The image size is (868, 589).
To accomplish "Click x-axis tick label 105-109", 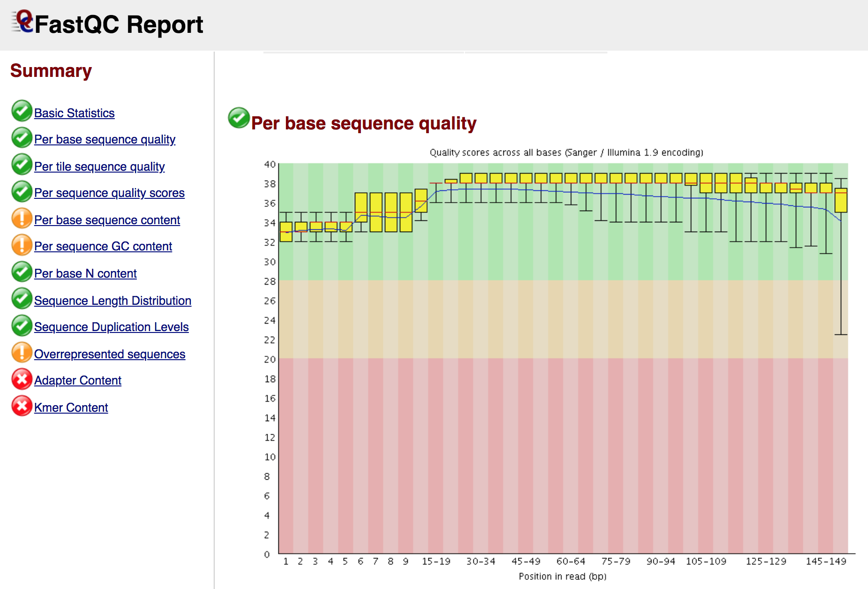I will point(706,561).
